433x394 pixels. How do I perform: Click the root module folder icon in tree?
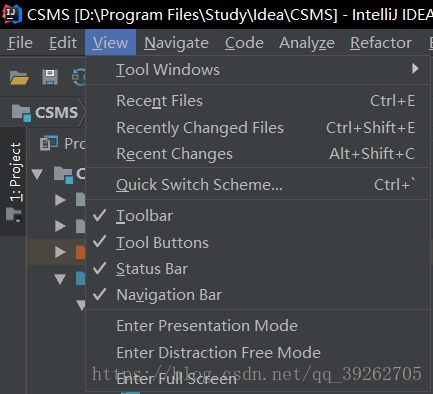[63, 174]
